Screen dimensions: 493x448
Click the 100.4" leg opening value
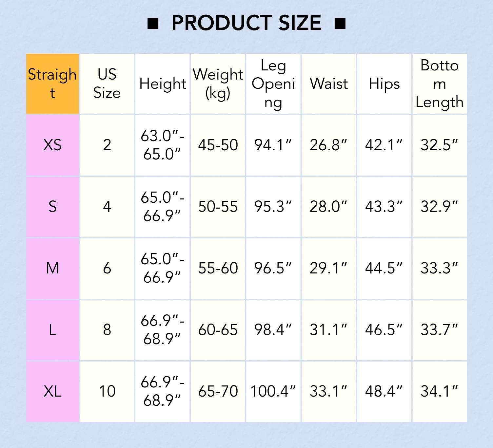click(x=273, y=391)
